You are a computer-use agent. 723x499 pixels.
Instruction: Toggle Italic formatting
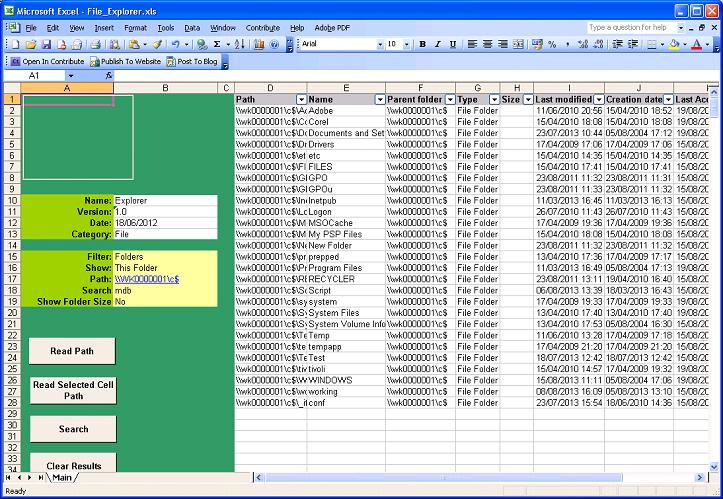[437, 45]
